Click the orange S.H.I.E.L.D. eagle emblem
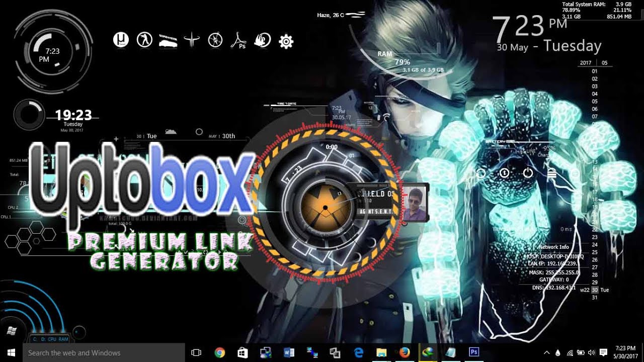The image size is (644, 362). click(325, 207)
